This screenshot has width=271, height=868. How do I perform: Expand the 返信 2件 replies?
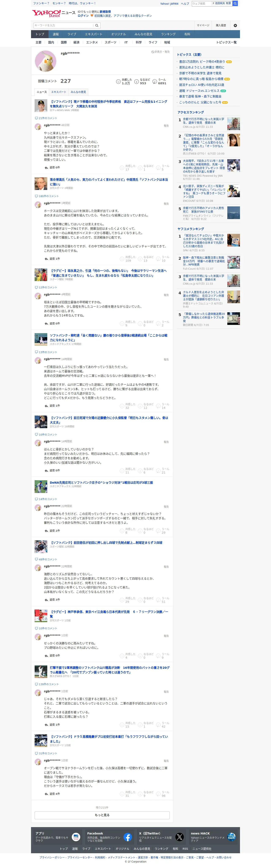pos(52,531)
